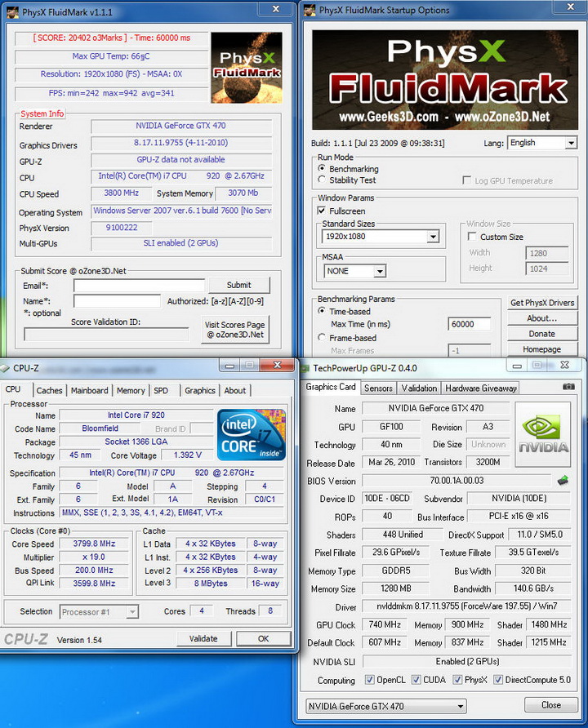Click the Intel Core i7 logo in CPU-Z

(252, 434)
